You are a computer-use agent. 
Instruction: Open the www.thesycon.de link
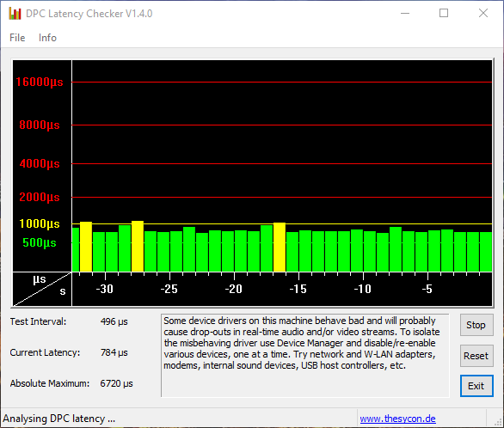397,419
